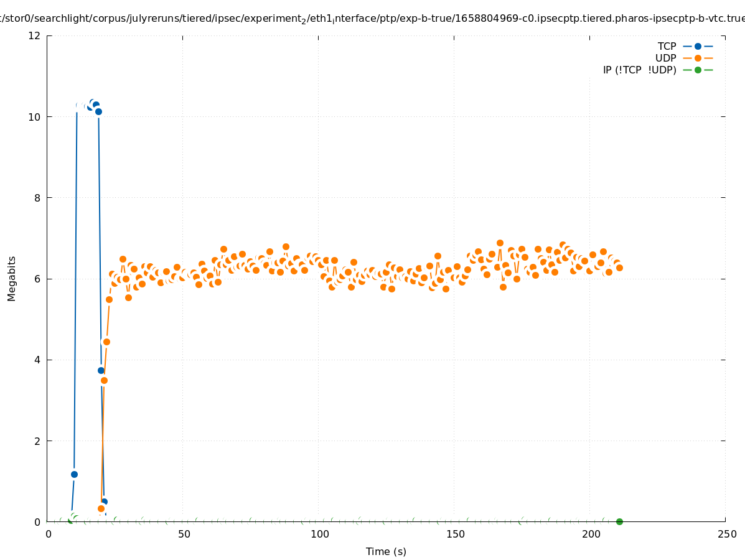Toggle the IP (!TCP !UDP) legend label

(639, 70)
